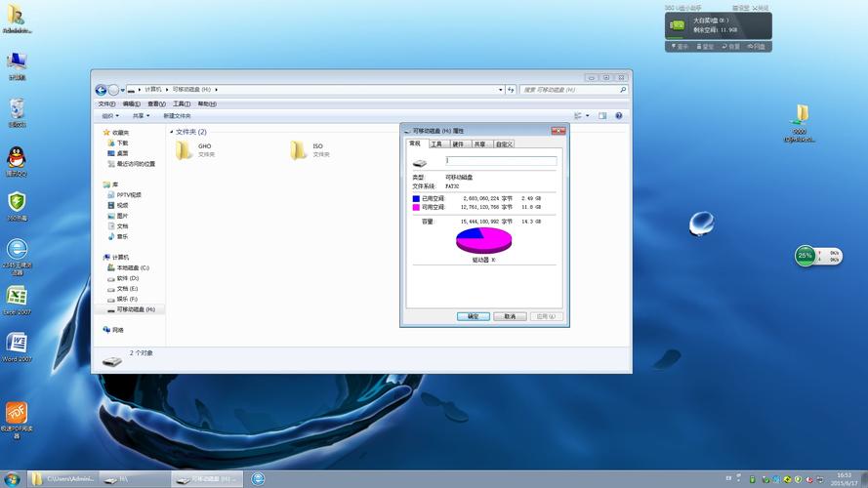Screen dimensions: 868x488
Task: Toggle the preview pane button
Action: point(602,115)
